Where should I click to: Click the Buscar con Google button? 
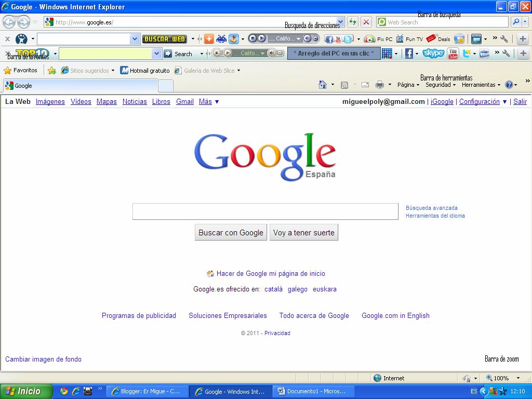tap(231, 232)
